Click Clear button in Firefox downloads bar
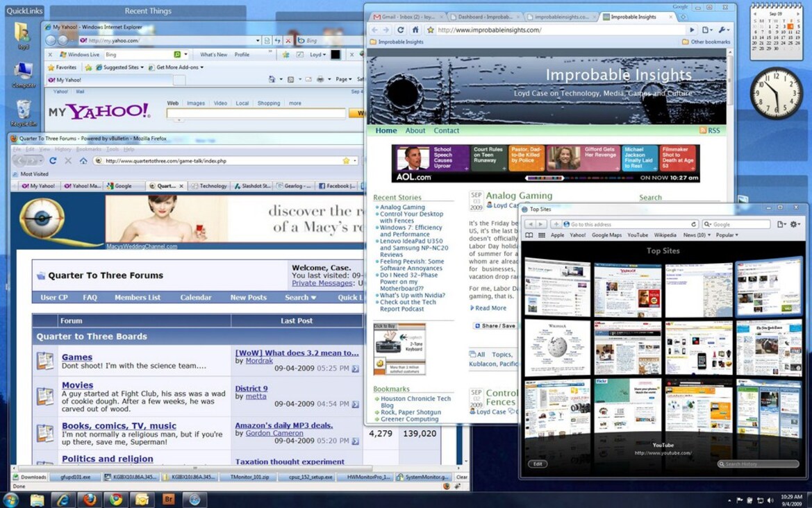The width and height of the screenshot is (812, 508). pyautogui.click(x=462, y=477)
